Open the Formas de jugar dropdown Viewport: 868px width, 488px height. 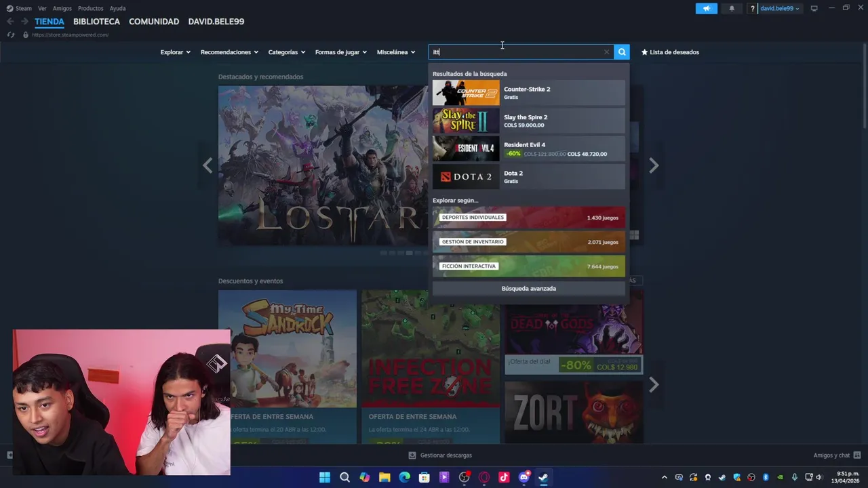341,52
